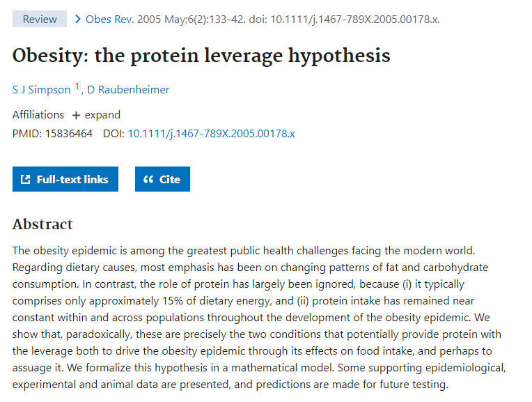Expand the Affiliations section via expand text
Viewport: 532px width, 402px height.
(x=102, y=115)
